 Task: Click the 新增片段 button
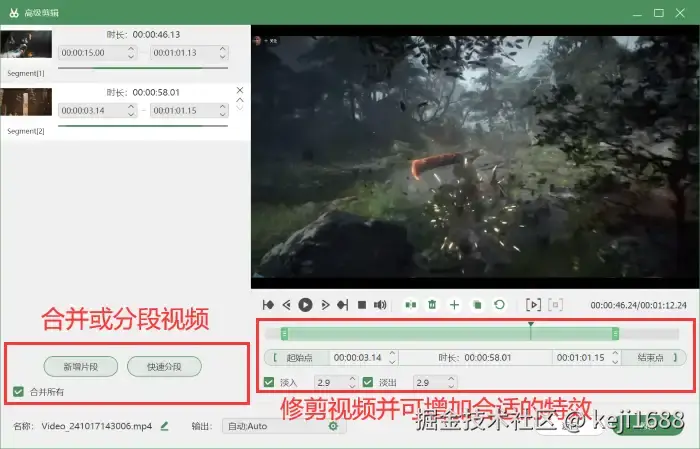point(81,366)
